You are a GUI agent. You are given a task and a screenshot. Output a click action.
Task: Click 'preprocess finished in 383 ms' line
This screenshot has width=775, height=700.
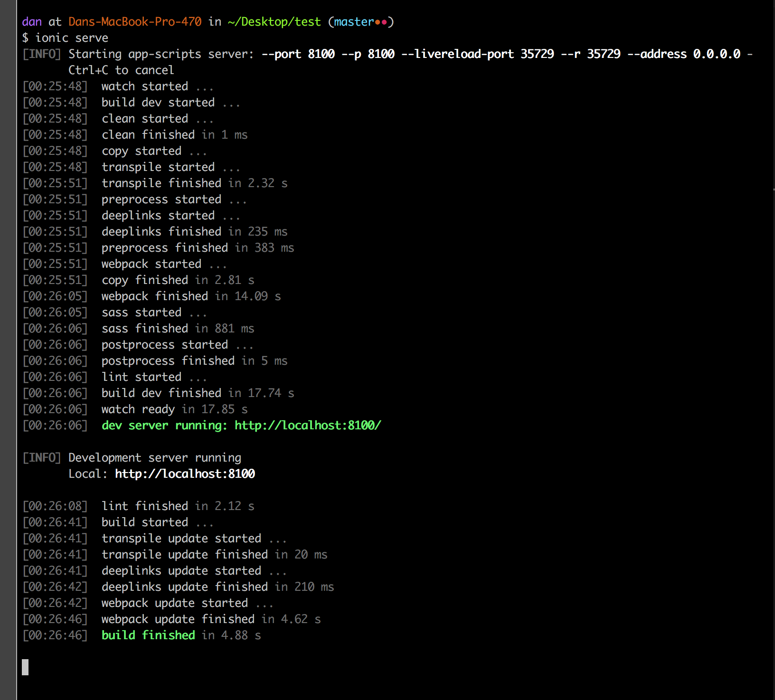[x=198, y=248]
